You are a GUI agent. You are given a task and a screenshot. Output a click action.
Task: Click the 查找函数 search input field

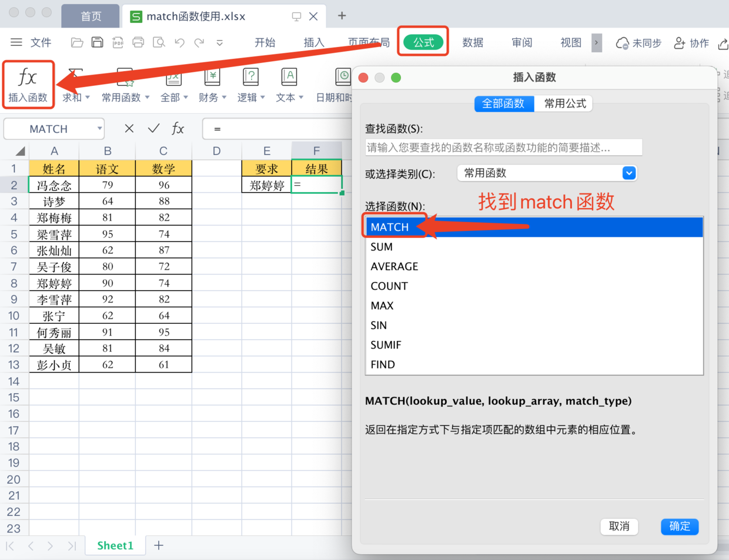click(503, 147)
